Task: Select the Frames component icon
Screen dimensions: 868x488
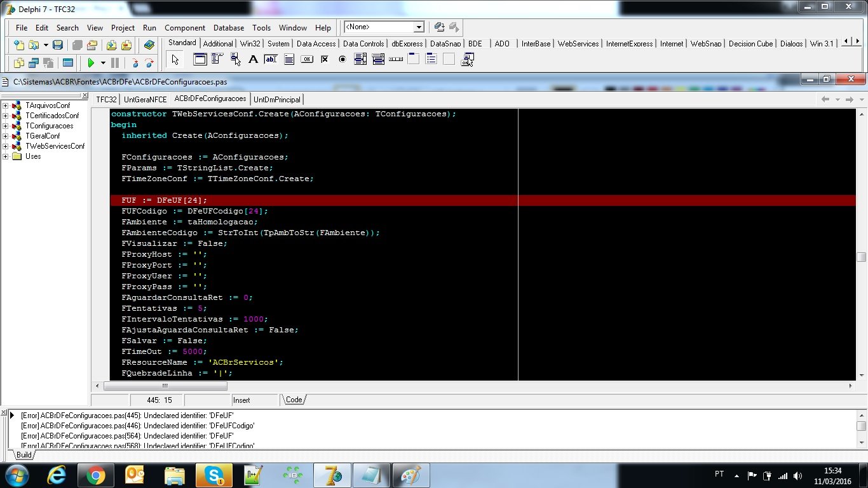Action: coord(200,59)
